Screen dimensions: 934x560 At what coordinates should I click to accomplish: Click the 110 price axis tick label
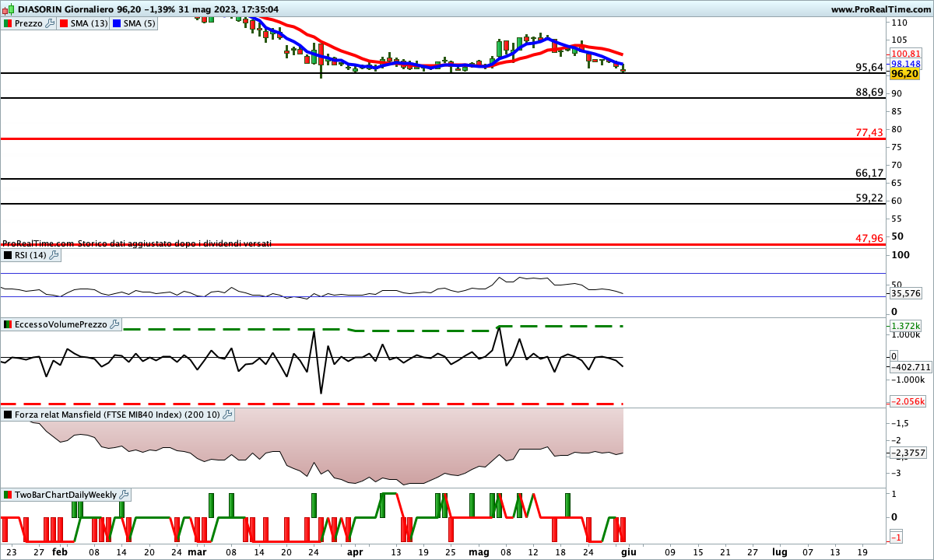(900, 22)
